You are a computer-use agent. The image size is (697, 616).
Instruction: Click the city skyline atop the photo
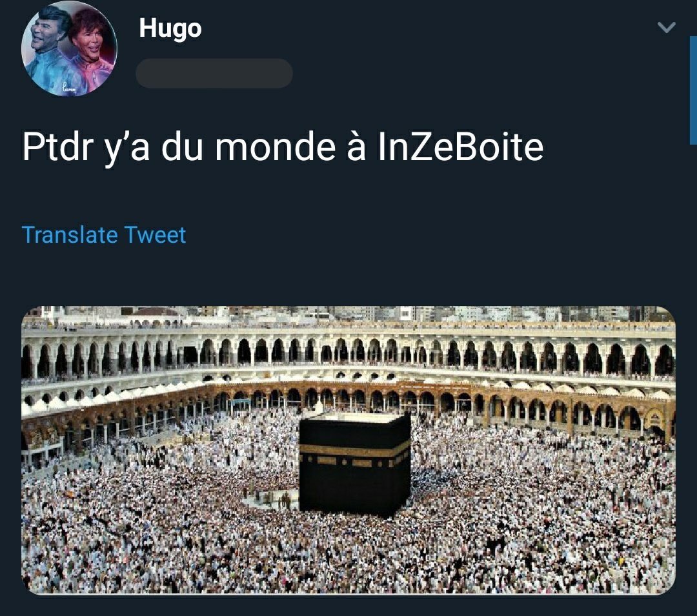point(348,315)
